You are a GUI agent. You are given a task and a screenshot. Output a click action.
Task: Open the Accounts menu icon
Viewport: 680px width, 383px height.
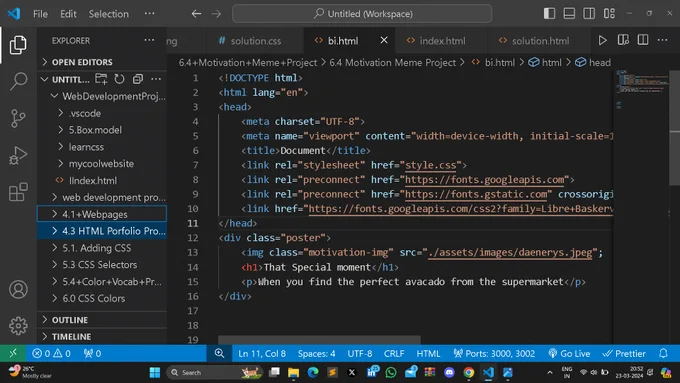coord(18,289)
